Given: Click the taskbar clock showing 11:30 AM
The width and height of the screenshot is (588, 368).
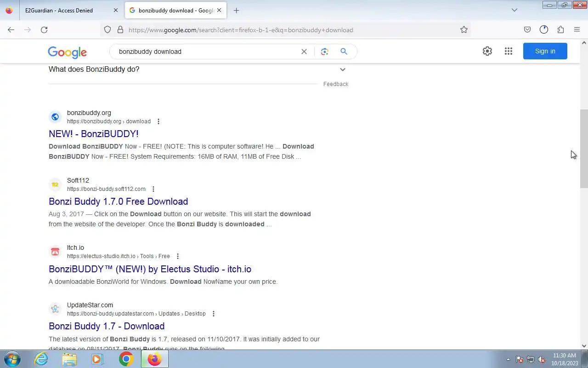Looking at the screenshot, I should point(564,359).
